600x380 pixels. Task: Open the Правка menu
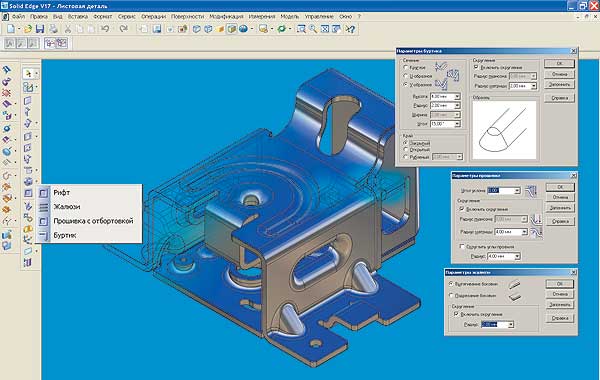39,16
